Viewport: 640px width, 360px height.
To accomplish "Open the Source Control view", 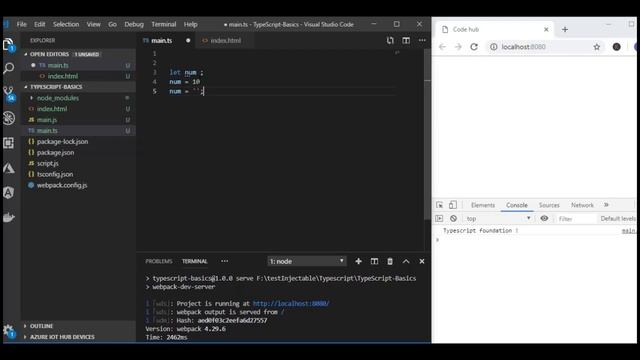I will coord(9,93).
